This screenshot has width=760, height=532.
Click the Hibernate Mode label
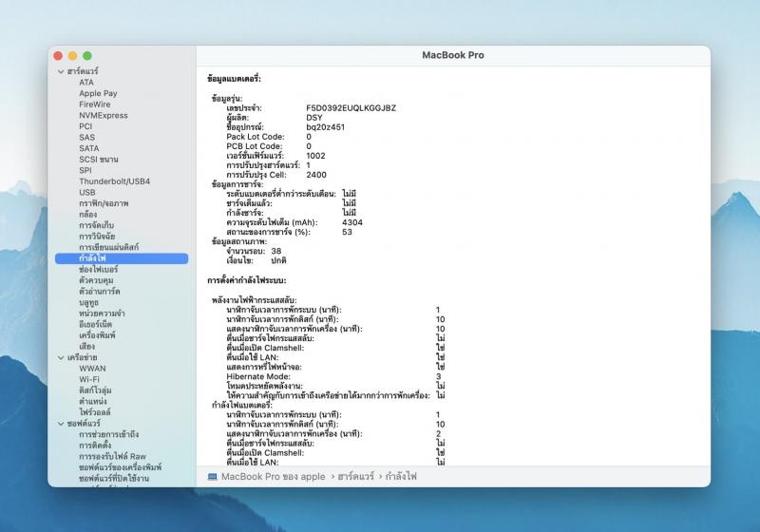(x=258, y=377)
